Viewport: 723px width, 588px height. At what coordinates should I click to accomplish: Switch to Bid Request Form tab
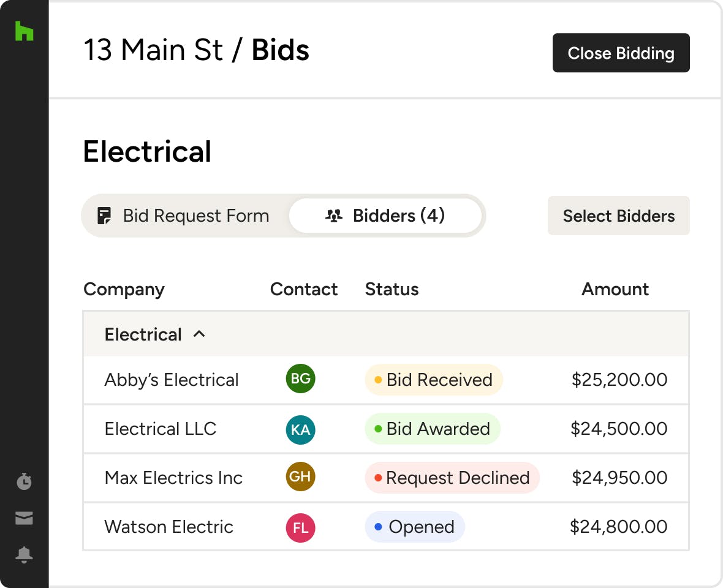[x=184, y=216]
